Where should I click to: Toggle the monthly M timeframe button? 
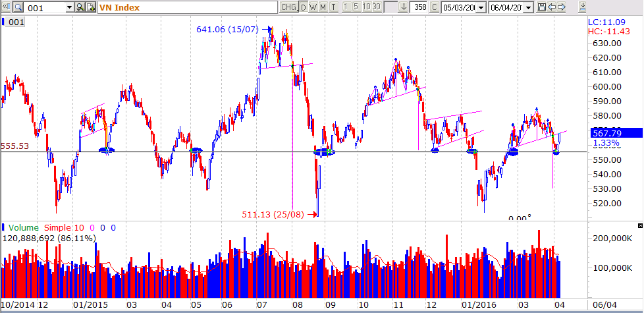[323, 7]
